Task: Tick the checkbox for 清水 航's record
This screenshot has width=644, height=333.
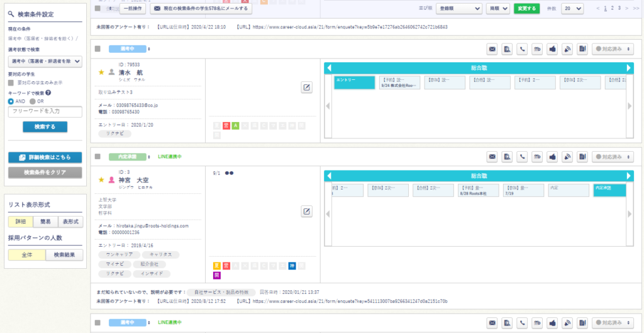Action: pos(97,49)
